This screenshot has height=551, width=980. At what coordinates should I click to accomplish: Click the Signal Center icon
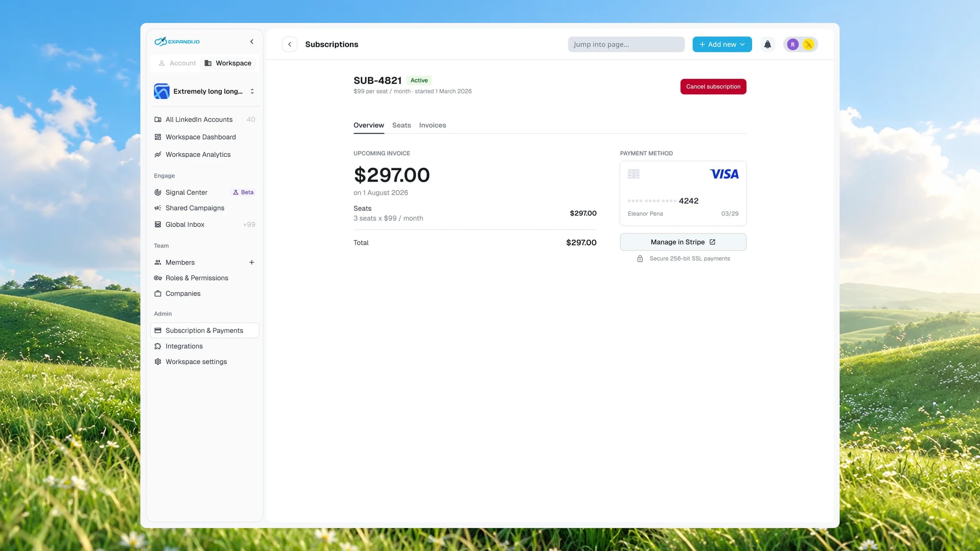tap(158, 192)
